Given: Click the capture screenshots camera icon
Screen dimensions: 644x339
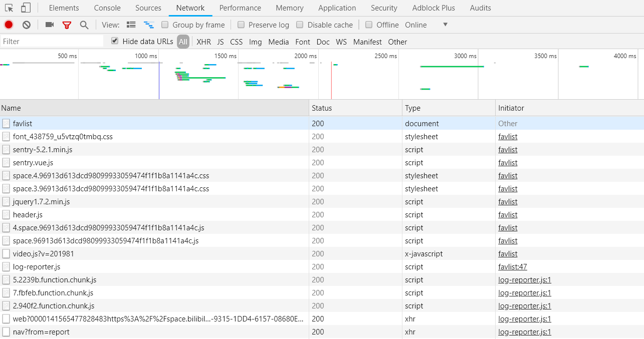Looking at the screenshot, I should pyautogui.click(x=49, y=25).
